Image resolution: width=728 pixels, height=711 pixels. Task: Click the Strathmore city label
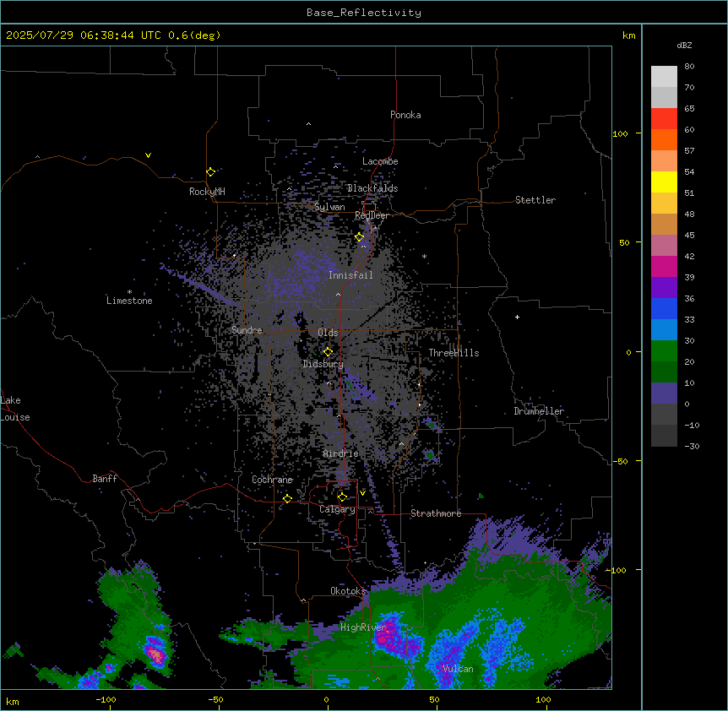[x=436, y=513]
